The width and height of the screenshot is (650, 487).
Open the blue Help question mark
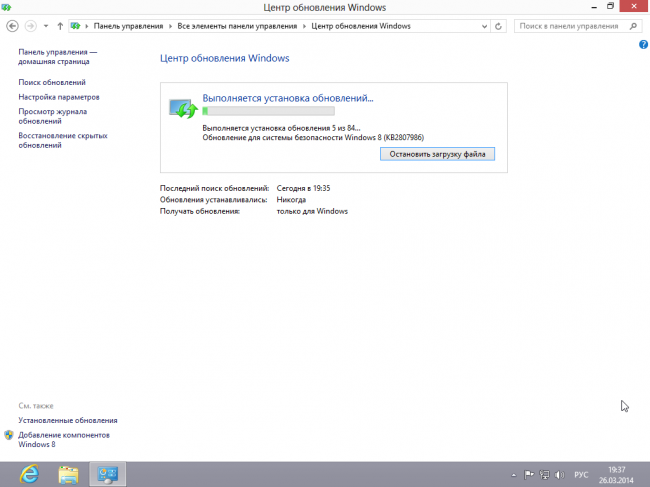(643, 46)
